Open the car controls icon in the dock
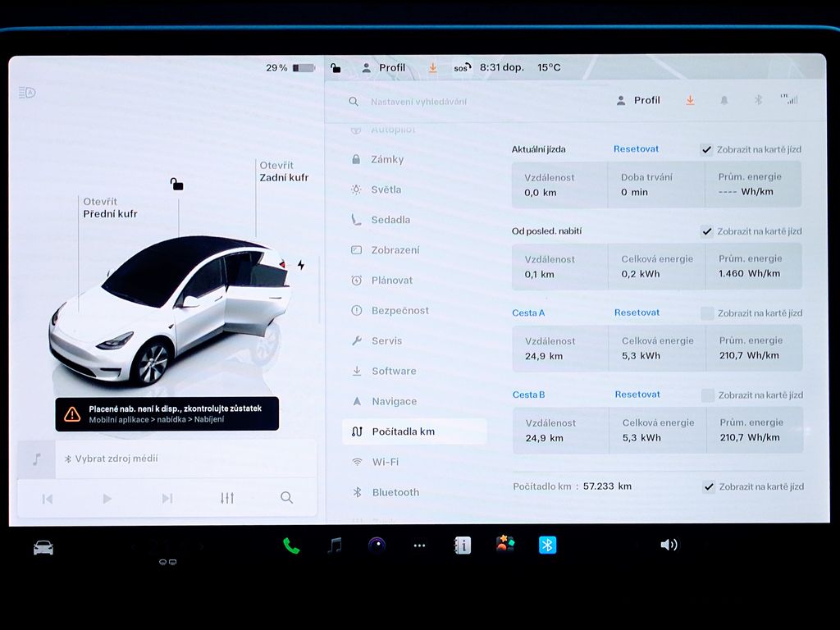This screenshot has height=630, width=840. coord(43,547)
